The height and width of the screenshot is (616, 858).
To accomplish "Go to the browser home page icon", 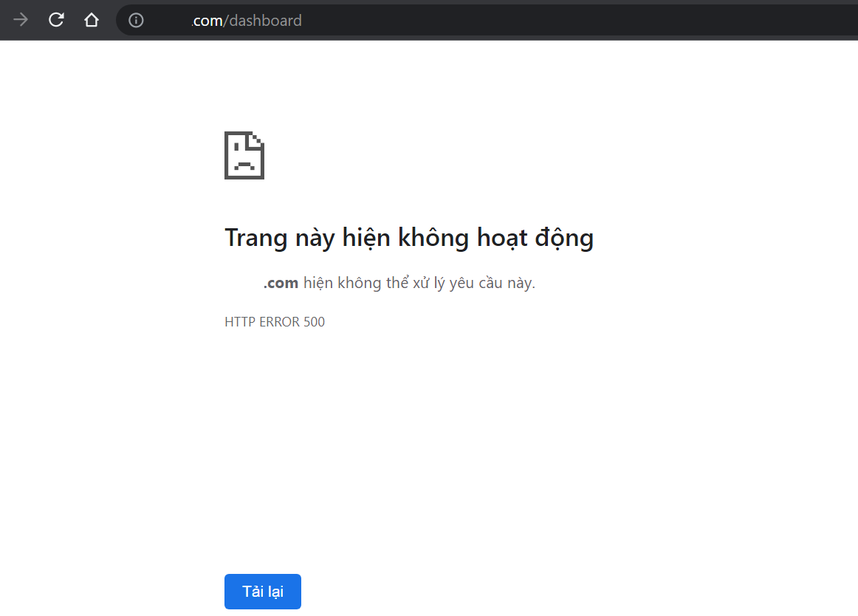I will (92, 20).
